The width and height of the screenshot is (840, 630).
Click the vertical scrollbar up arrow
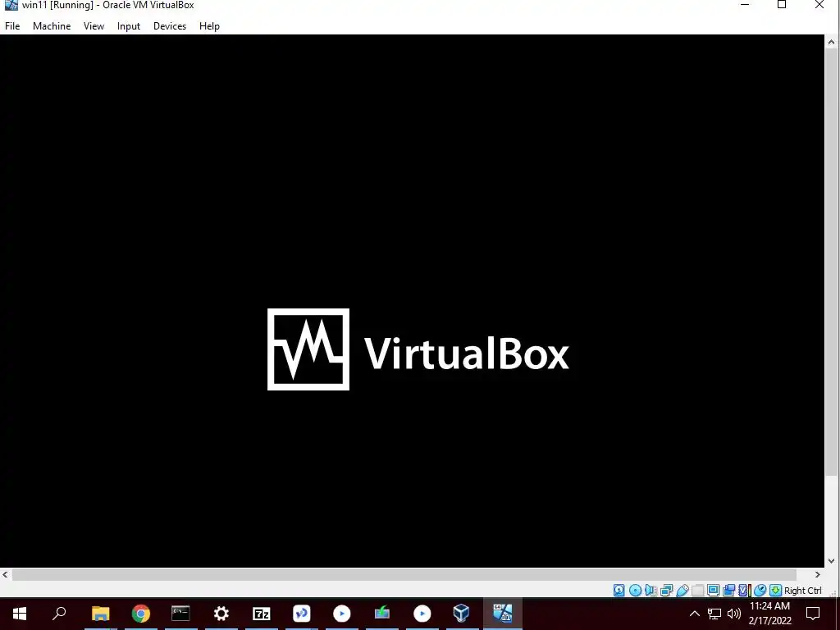coord(832,41)
